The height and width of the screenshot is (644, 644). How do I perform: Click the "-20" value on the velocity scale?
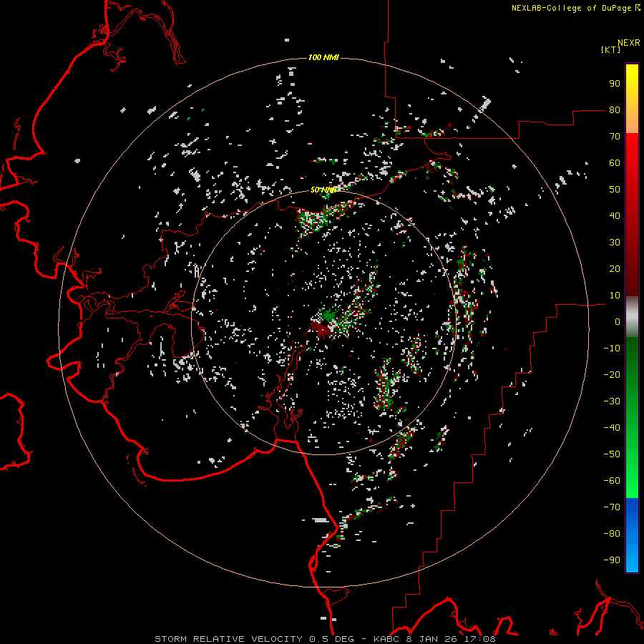point(612,375)
